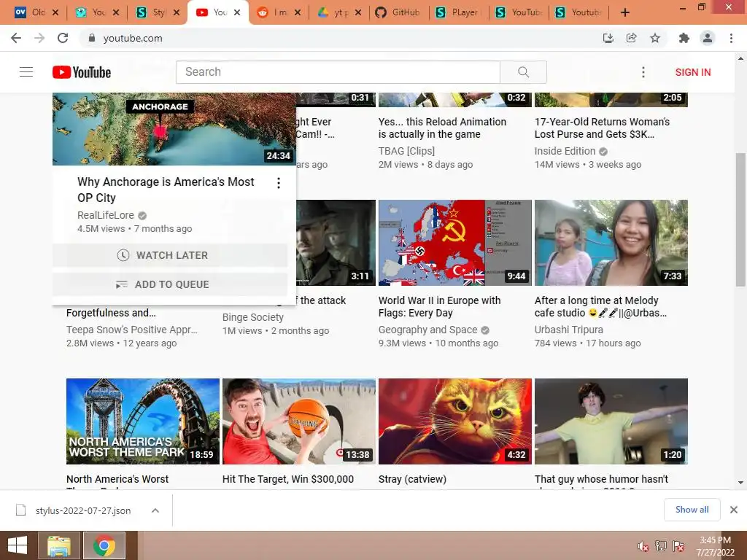This screenshot has height=560, width=747.
Task: Open 'Yes... this Reload Animation' video title
Action: [x=442, y=128]
